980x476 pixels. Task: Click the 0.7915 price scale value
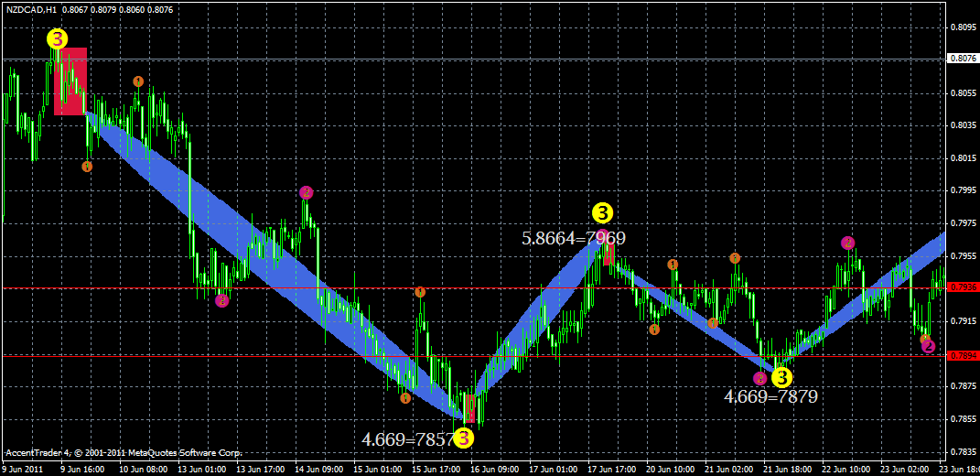[964, 321]
